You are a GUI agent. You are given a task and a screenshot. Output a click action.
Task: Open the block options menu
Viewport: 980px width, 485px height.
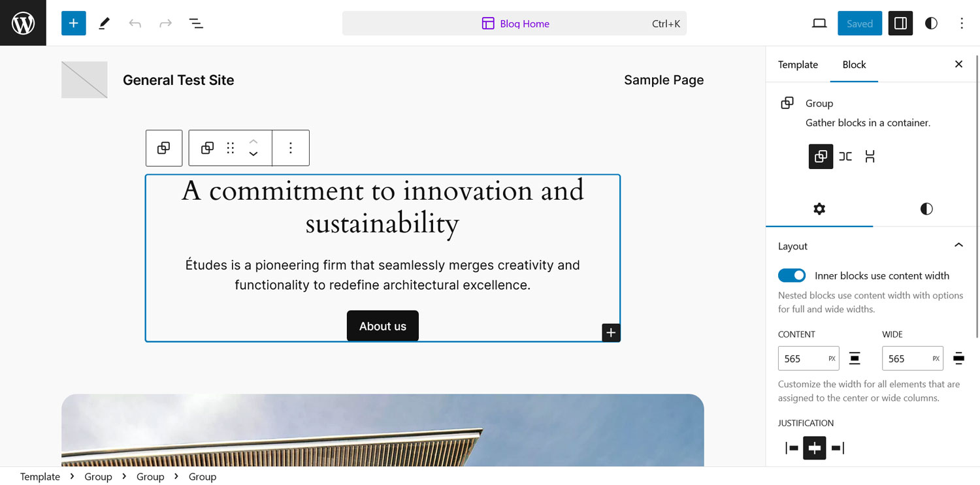coord(290,148)
